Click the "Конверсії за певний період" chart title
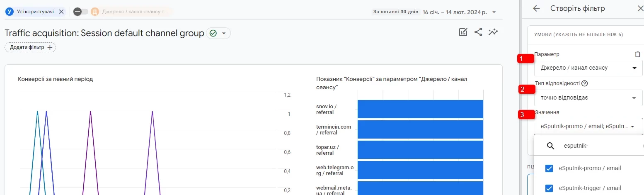This screenshot has width=644, height=195. tap(56, 79)
